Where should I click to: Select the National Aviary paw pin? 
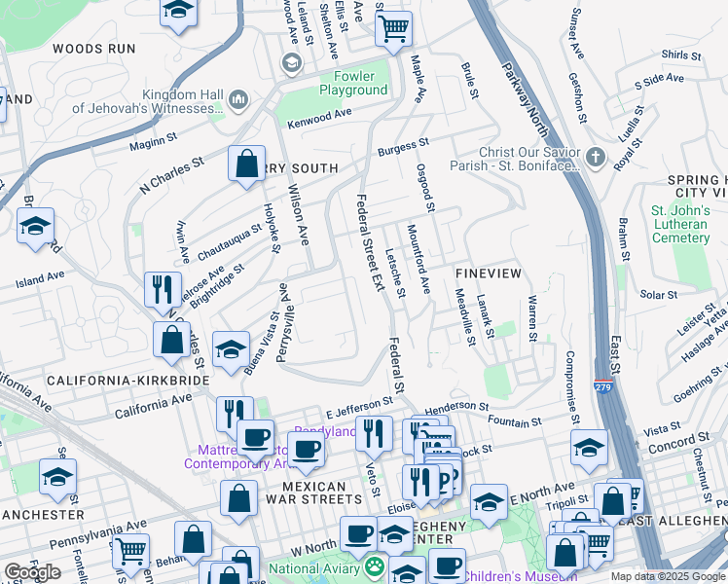coord(374,566)
